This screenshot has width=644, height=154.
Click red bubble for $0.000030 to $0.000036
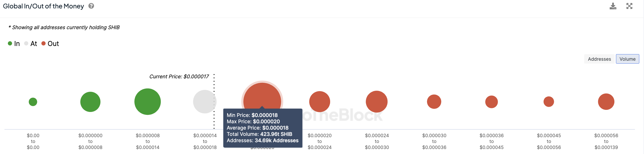434,102
